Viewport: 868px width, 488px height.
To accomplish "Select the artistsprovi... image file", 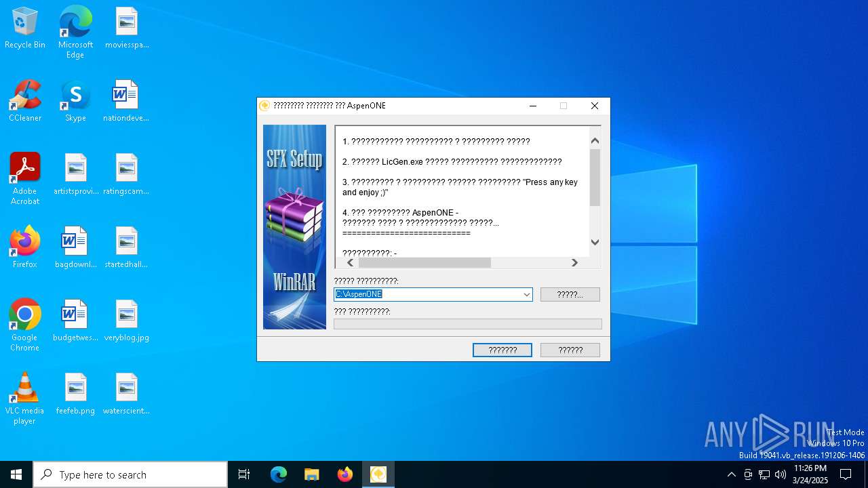I will click(x=76, y=174).
